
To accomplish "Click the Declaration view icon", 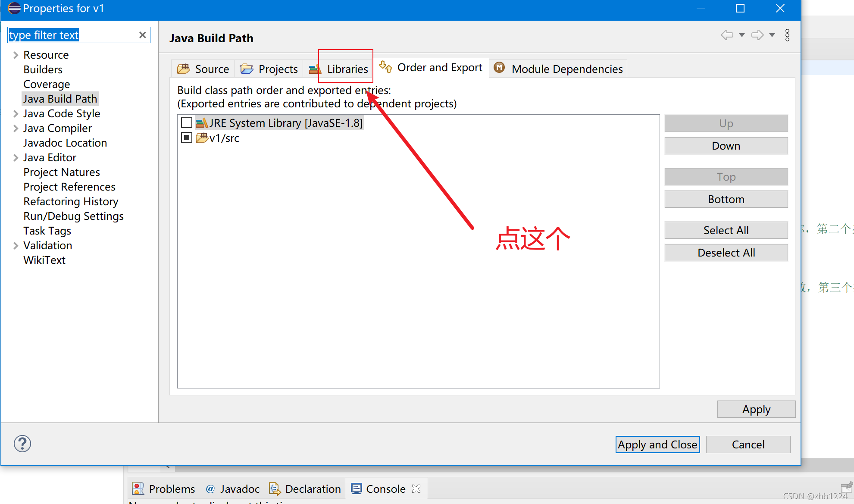I will 275,488.
